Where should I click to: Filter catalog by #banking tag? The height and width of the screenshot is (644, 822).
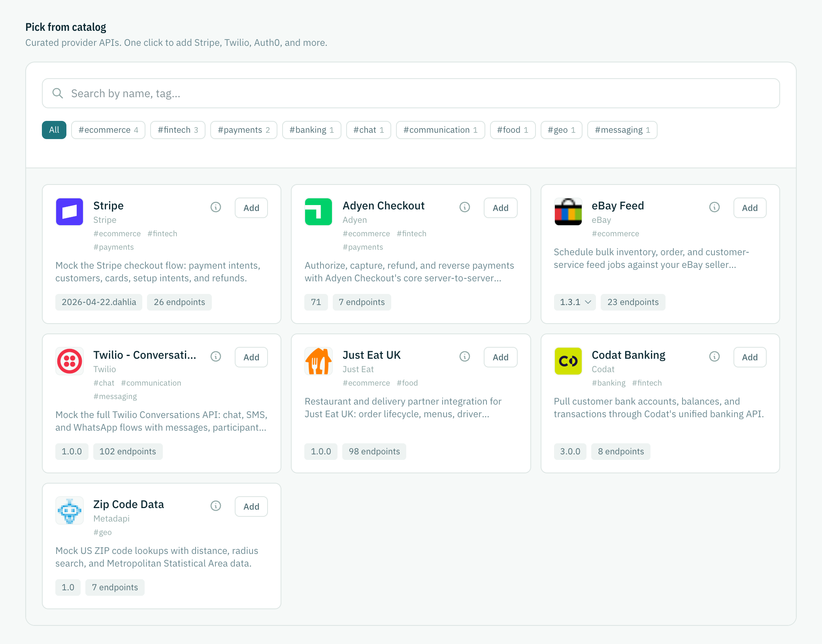pyautogui.click(x=312, y=130)
